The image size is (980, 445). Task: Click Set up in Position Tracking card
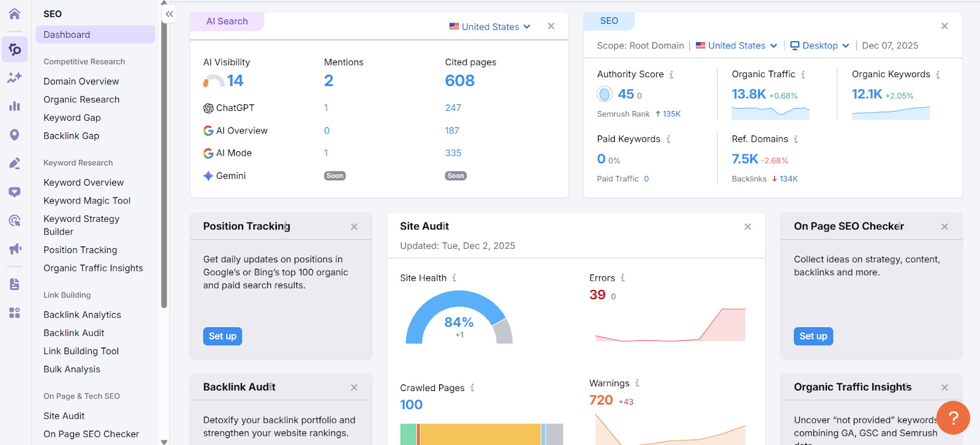[222, 336]
